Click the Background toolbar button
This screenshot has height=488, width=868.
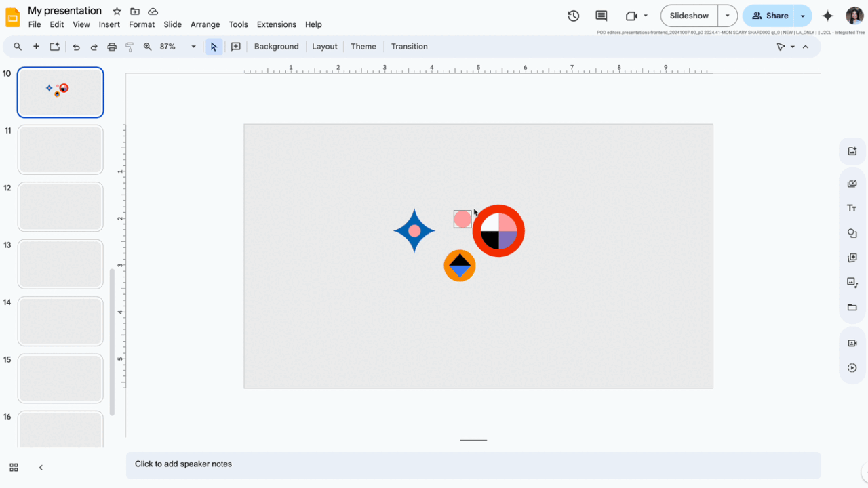point(276,47)
